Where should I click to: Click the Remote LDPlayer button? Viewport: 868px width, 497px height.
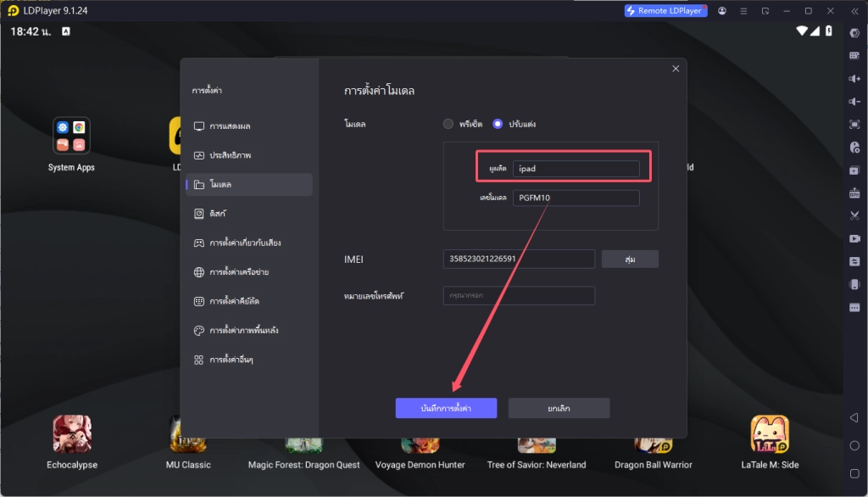click(665, 10)
